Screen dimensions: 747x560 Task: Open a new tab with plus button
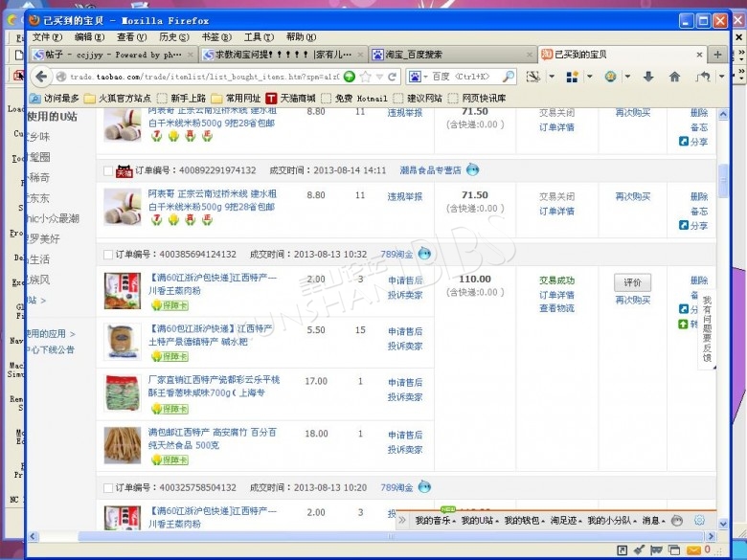717,55
